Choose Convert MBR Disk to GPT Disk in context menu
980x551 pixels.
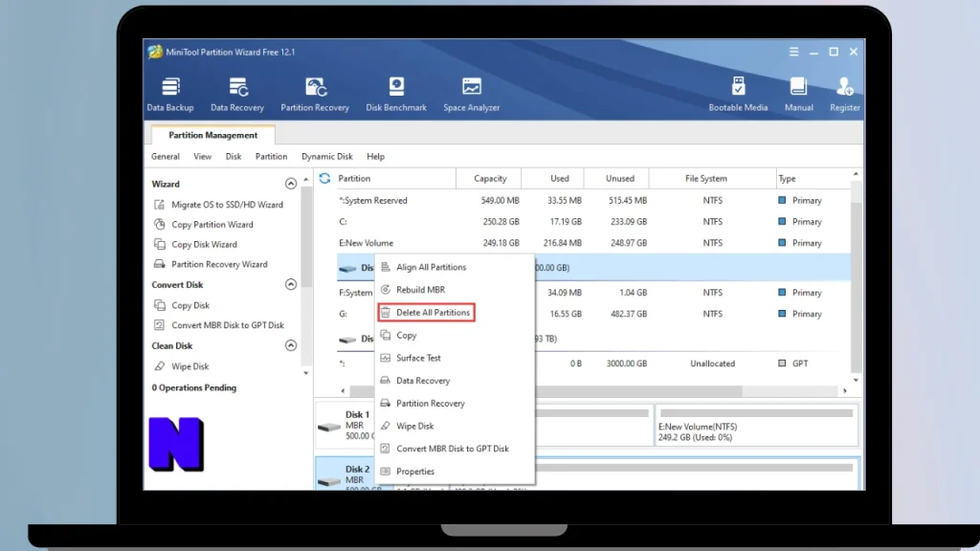(x=455, y=449)
